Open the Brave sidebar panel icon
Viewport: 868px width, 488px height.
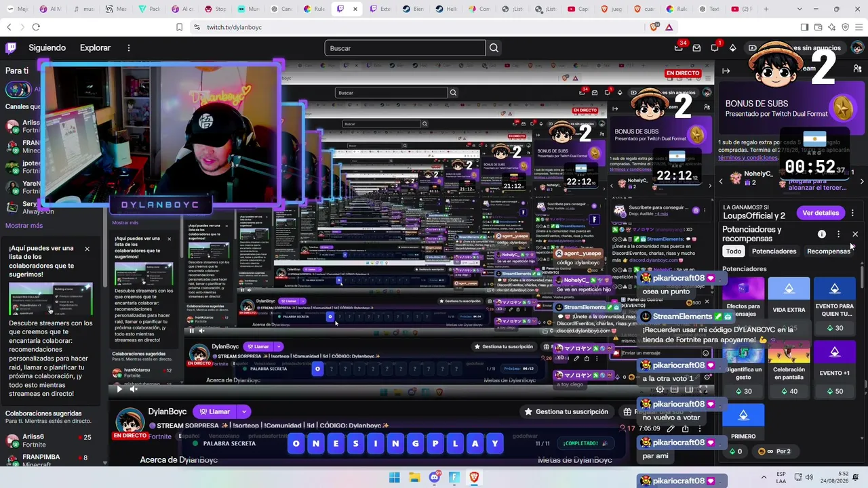point(804,27)
